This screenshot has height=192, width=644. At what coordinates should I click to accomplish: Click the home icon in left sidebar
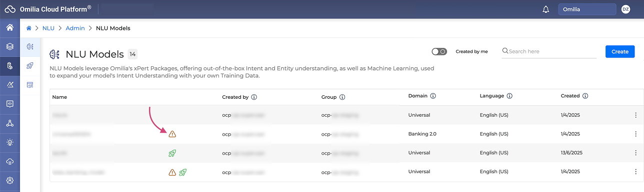click(x=9, y=27)
